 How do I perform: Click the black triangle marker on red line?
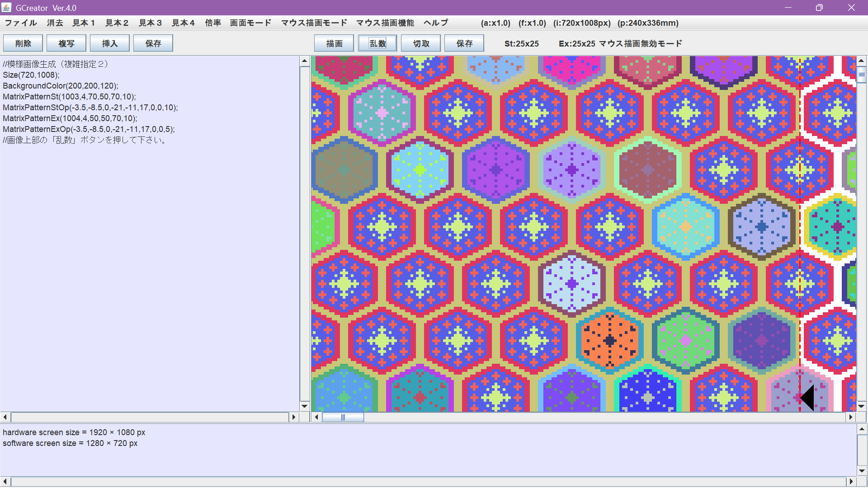pos(807,398)
